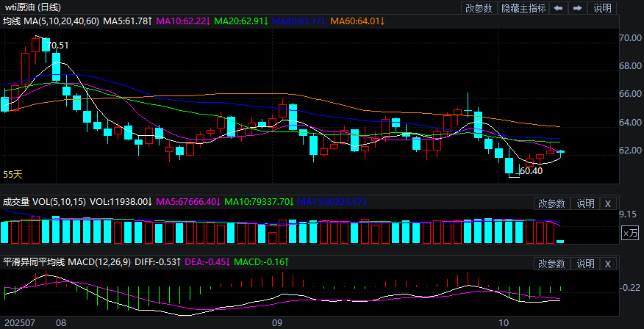Image resolution: width=644 pixels, height=329 pixels.
Task: Click the 70.51 high price marker
Action: pyautogui.click(x=57, y=46)
